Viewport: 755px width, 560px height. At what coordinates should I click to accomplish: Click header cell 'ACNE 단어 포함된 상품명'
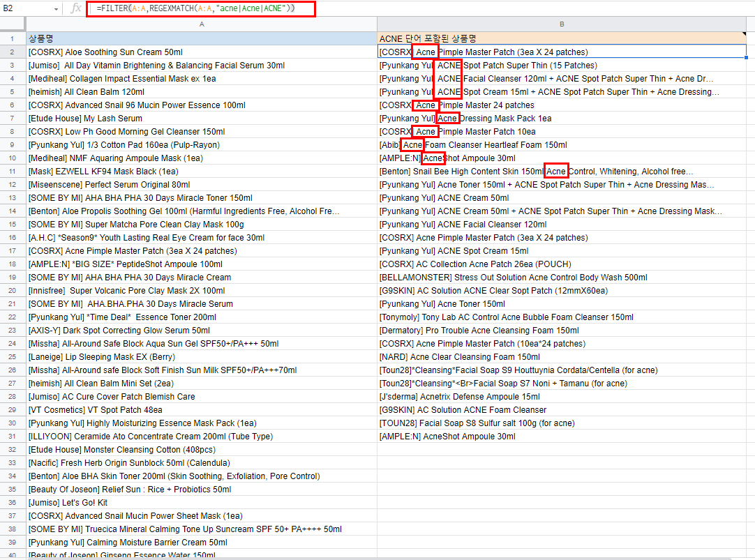(x=562, y=38)
